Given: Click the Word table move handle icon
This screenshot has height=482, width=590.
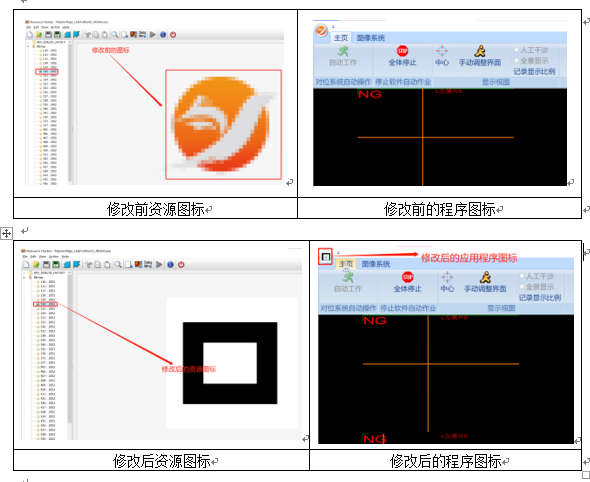Looking at the screenshot, I should tap(6, 233).
